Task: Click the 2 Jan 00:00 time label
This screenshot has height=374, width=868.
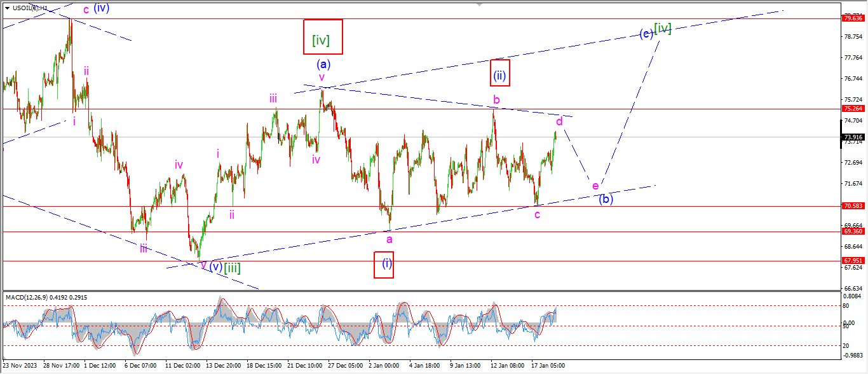Action: (x=385, y=366)
